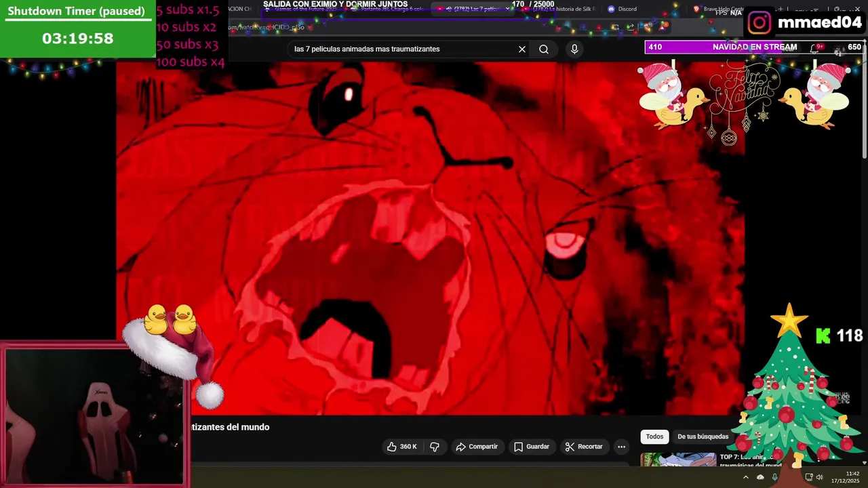The image size is (868, 488).
Task: Click the magnifying glass search button
Action: click(x=544, y=49)
